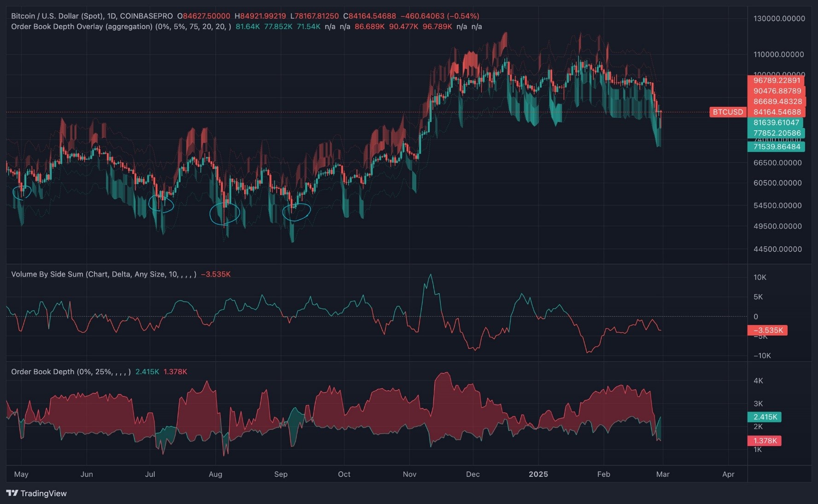Click the 54500.00000 price axis label
Viewport: 818px width, 504px height.
tap(777, 205)
